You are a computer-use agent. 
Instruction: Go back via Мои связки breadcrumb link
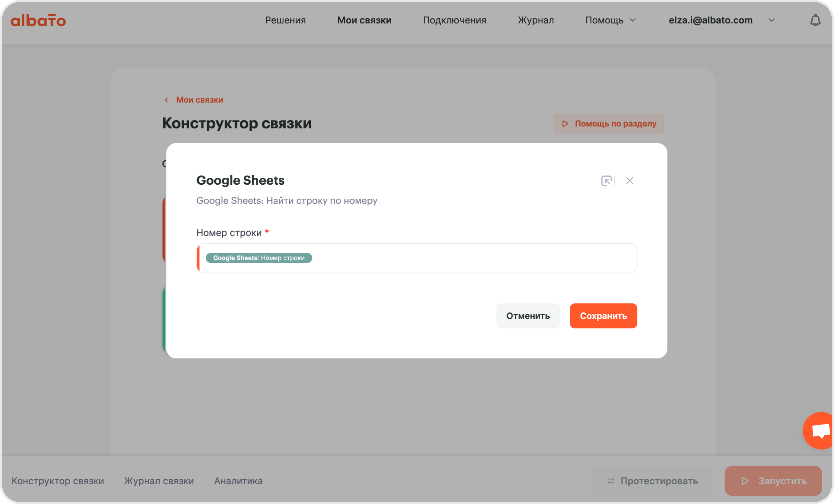194,100
